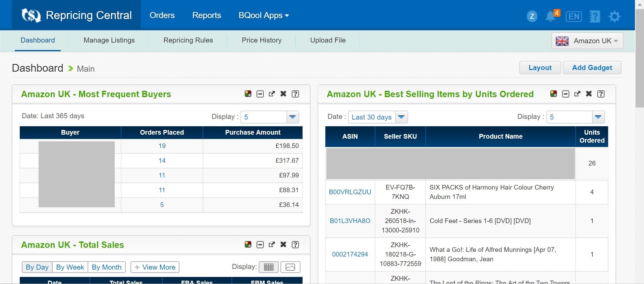Open ASIN link 0002174294
This screenshot has width=644, height=284.
[x=350, y=254]
